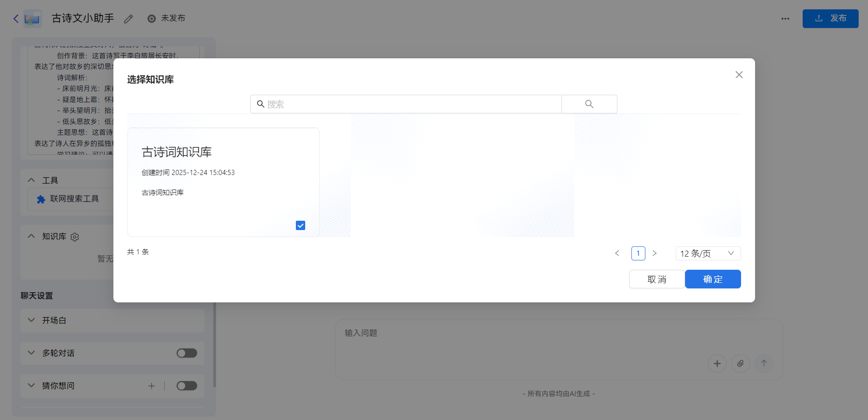The height and width of the screenshot is (420, 868).
Task: Click the search magnifier button
Action: [x=589, y=104]
